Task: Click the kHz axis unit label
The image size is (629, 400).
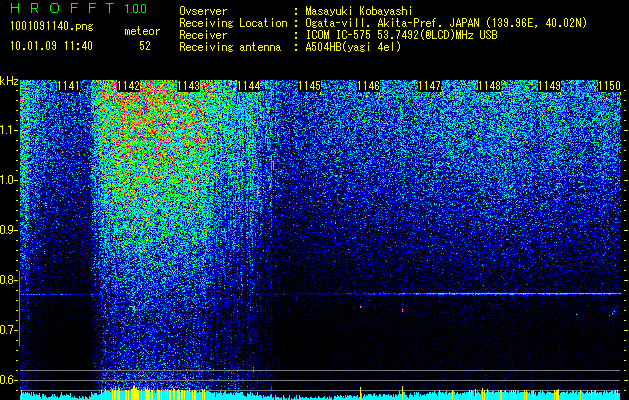Action: 9,81
